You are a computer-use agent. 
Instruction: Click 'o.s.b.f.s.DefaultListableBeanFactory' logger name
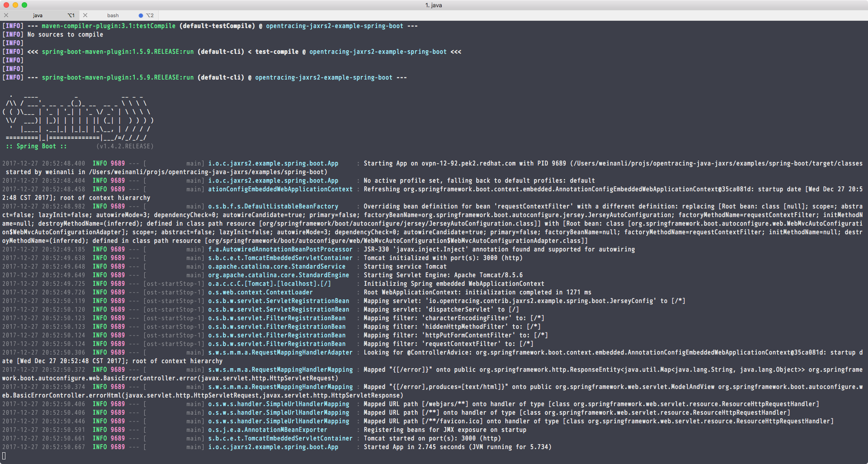click(273, 206)
